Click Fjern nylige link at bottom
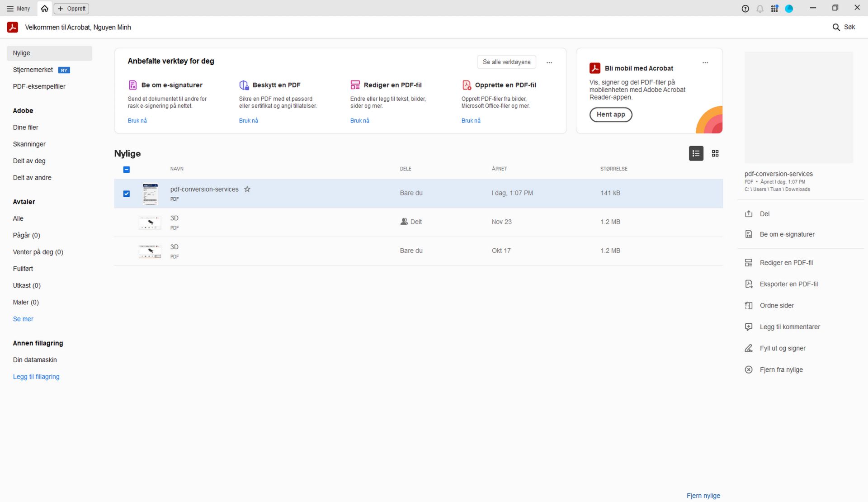This screenshot has width=868, height=502. [703, 496]
